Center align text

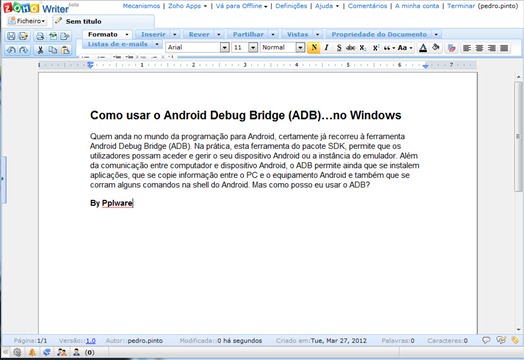(479, 48)
